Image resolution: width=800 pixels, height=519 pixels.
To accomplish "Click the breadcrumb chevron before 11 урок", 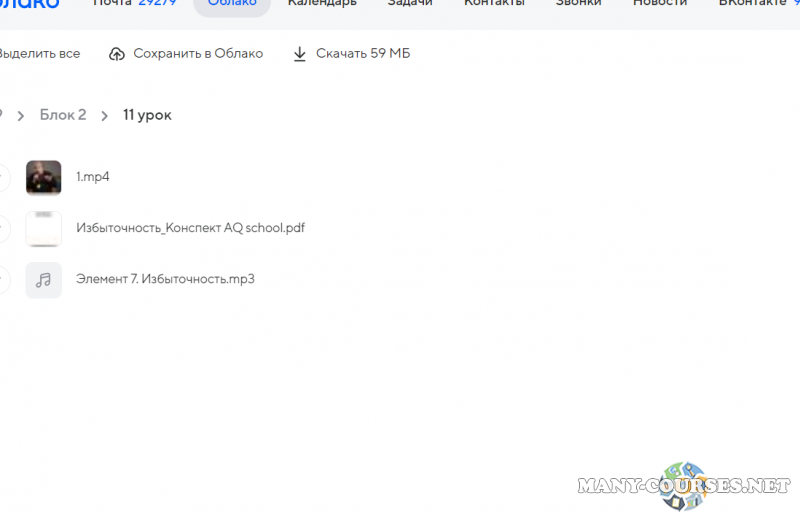I will pos(104,116).
